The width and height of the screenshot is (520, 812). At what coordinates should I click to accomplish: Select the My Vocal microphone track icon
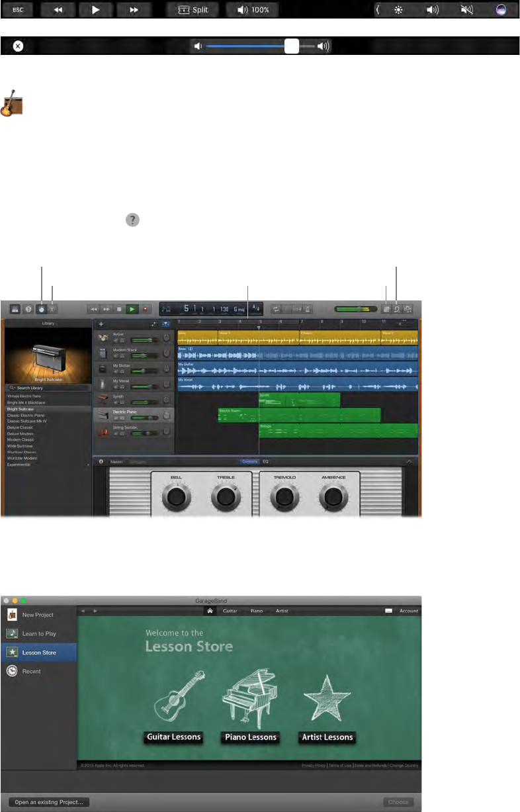(103, 384)
